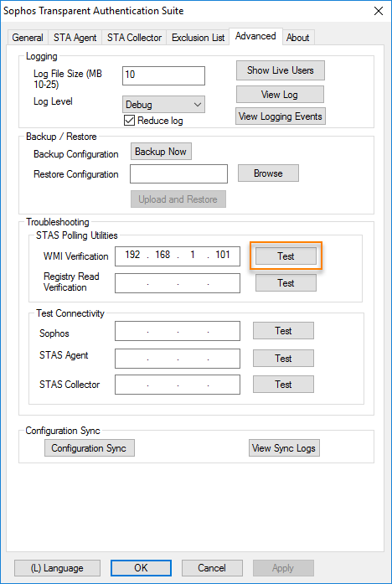Click View Logging Events button
Image resolution: width=392 pixels, height=584 pixels.
click(281, 116)
